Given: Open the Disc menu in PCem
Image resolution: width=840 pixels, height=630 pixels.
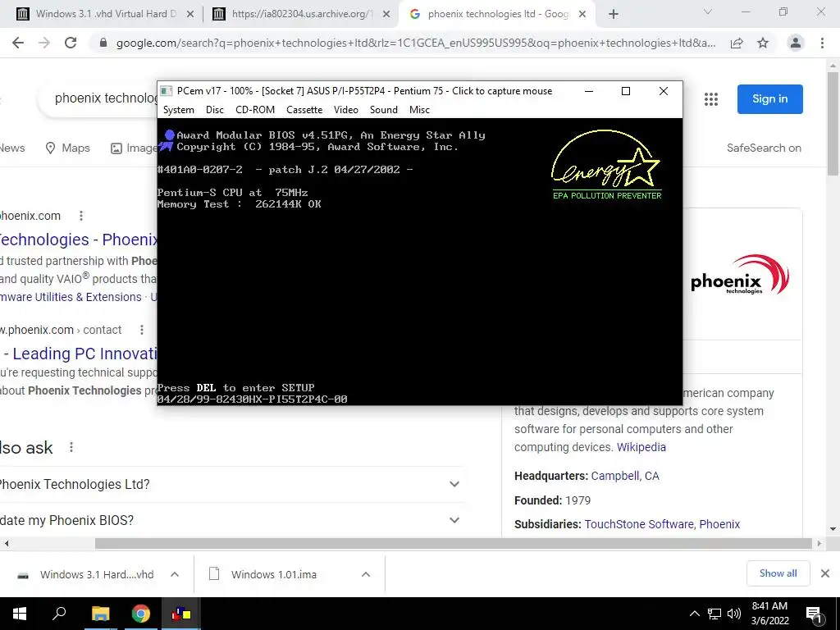Looking at the screenshot, I should click(x=214, y=110).
